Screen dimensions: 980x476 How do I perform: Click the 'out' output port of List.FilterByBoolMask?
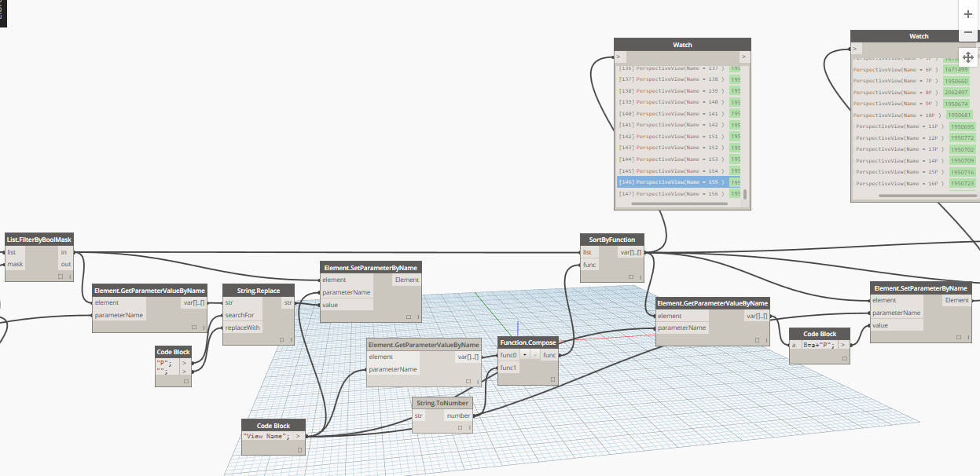pos(64,265)
